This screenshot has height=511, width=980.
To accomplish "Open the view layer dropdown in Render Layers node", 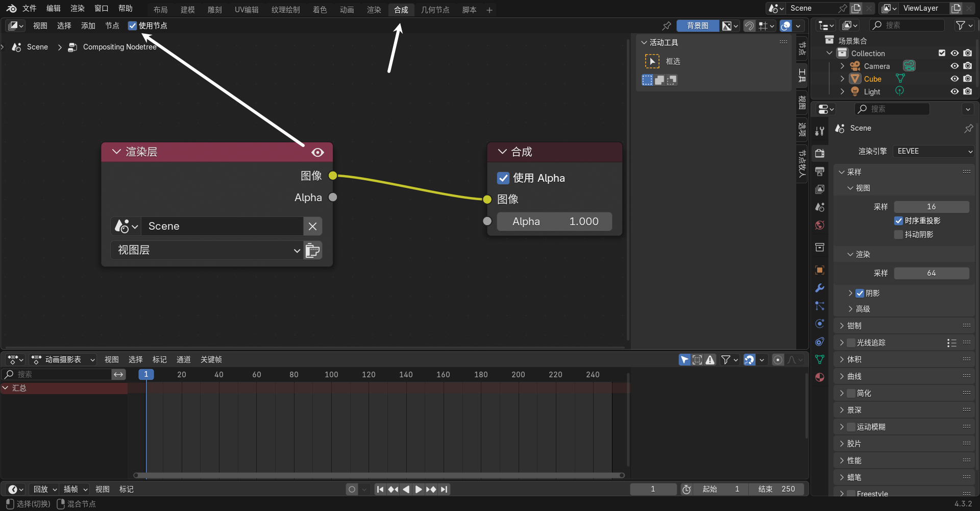I will click(x=207, y=250).
